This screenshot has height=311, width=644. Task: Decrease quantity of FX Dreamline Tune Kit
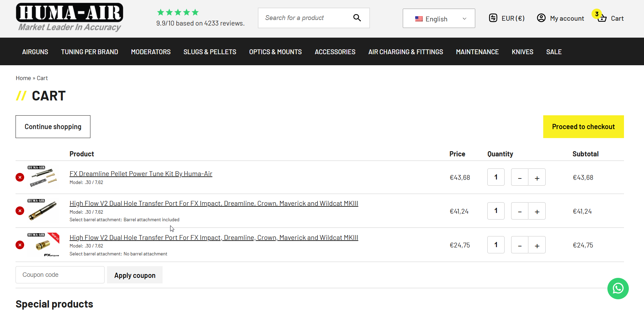(520, 177)
